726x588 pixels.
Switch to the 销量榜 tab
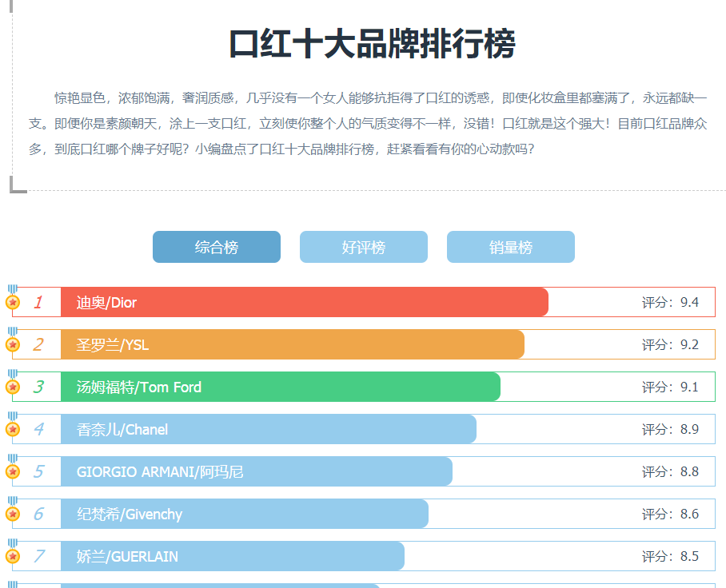(x=511, y=247)
